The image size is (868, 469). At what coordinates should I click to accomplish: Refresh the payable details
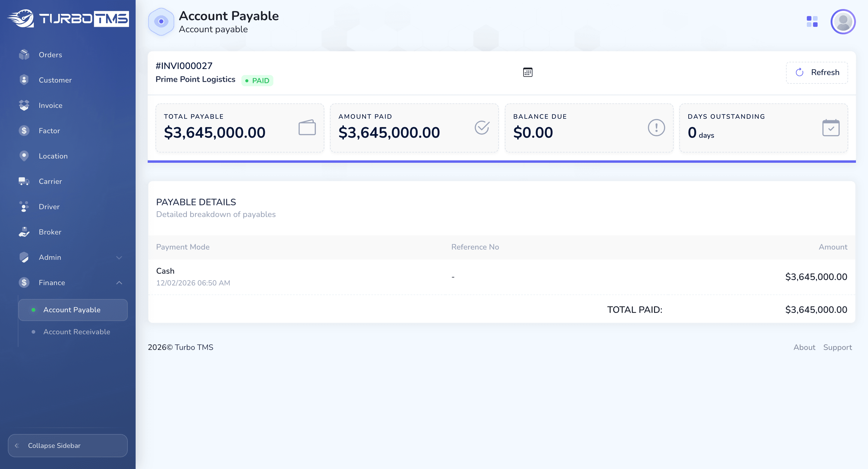[817, 72]
